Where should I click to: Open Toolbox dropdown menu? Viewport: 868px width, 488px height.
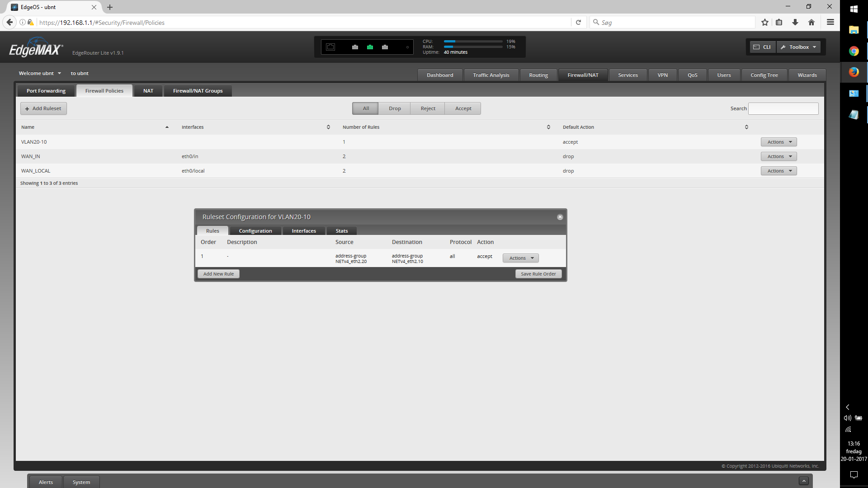click(x=799, y=47)
